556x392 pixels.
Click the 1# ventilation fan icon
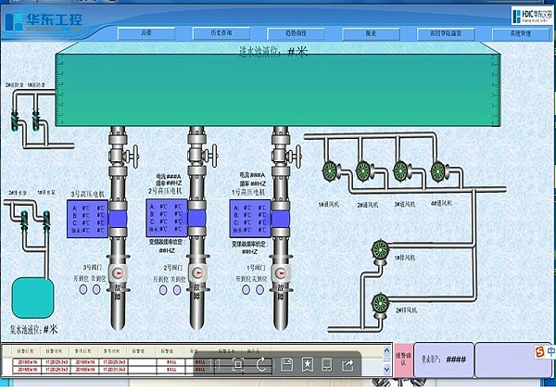tap(329, 170)
